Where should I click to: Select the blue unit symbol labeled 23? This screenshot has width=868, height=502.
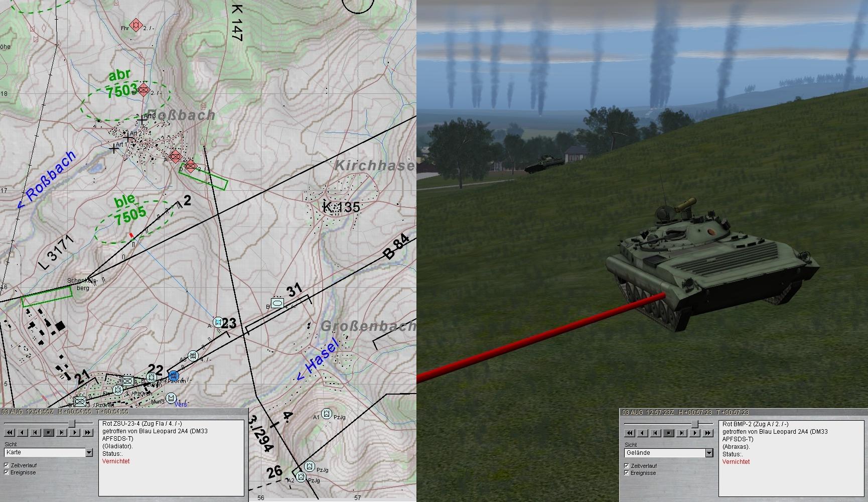click(x=217, y=322)
